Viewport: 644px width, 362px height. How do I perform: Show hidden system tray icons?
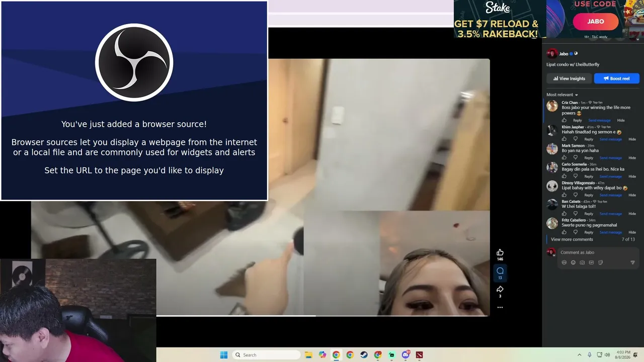[x=579, y=355]
